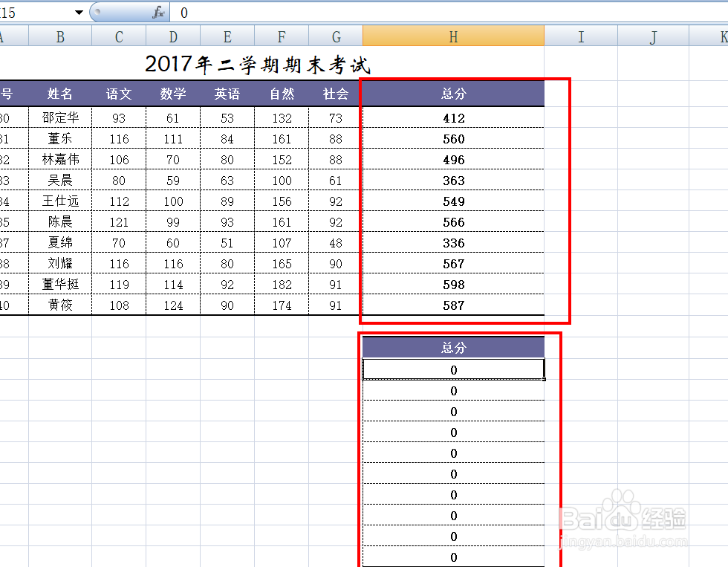The image size is (728, 567).
Task: Select the cell showing 黄筱
Action: pyautogui.click(x=59, y=305)
